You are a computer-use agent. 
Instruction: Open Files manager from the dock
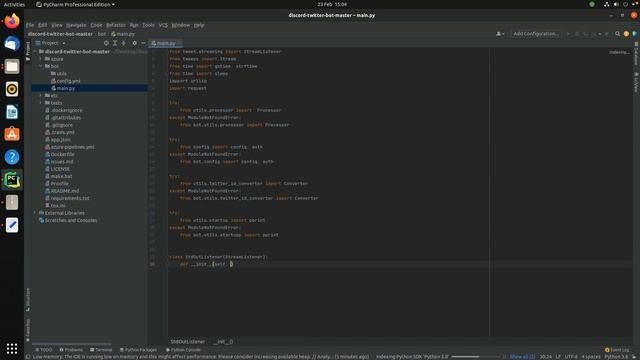click(x=12, y=66)
